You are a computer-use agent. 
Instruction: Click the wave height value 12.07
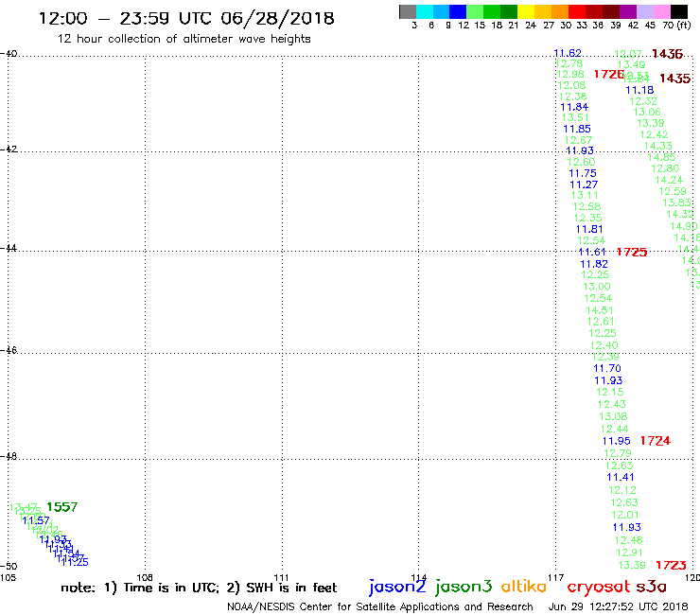628,54
